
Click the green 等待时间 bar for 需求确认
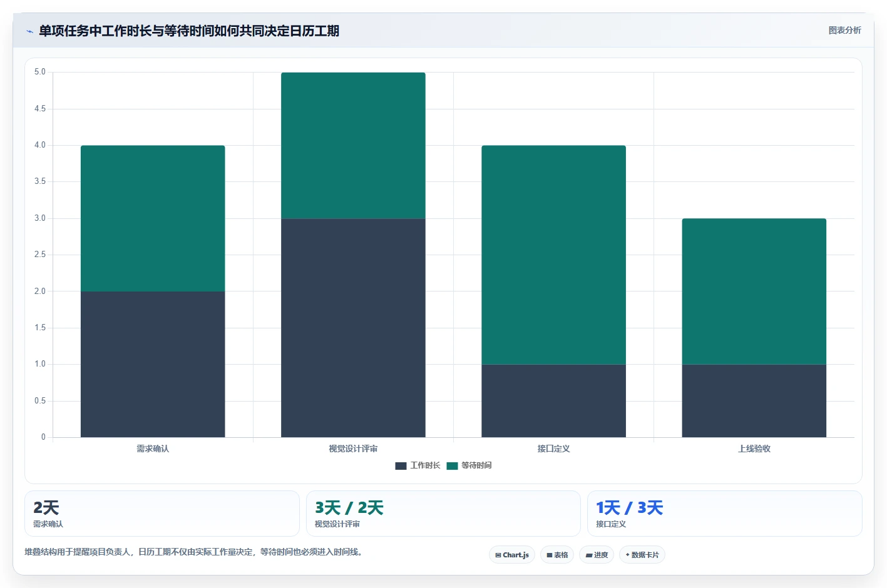pyautogui.click(x=153, y=218)
